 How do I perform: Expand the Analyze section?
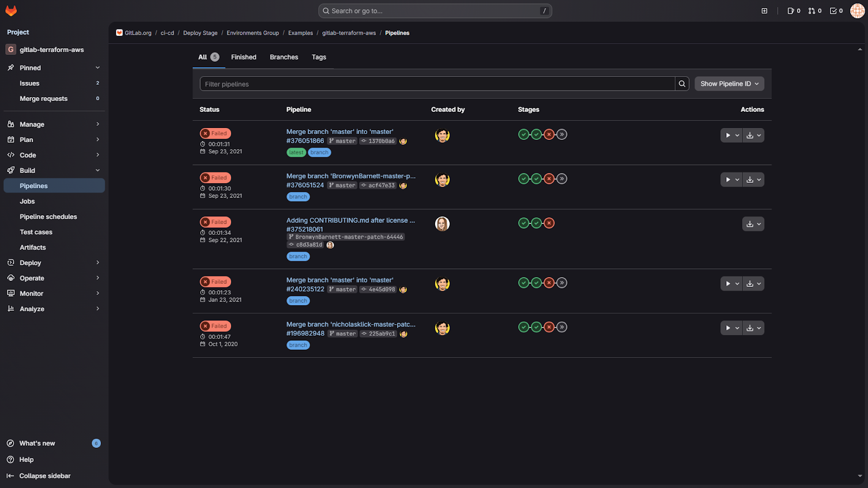[x=54, y=309]
